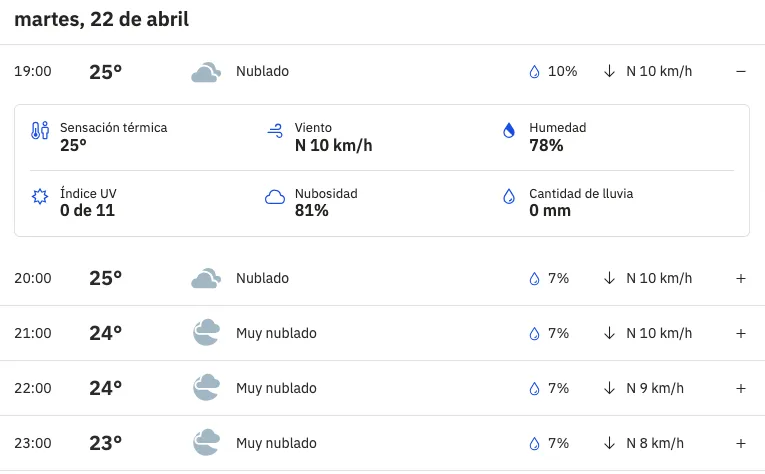Image resolution: width=765 pixels, height=474 pixels.
Task: Click the thermometer Sensación térmica icon
Action: point(40,131)
